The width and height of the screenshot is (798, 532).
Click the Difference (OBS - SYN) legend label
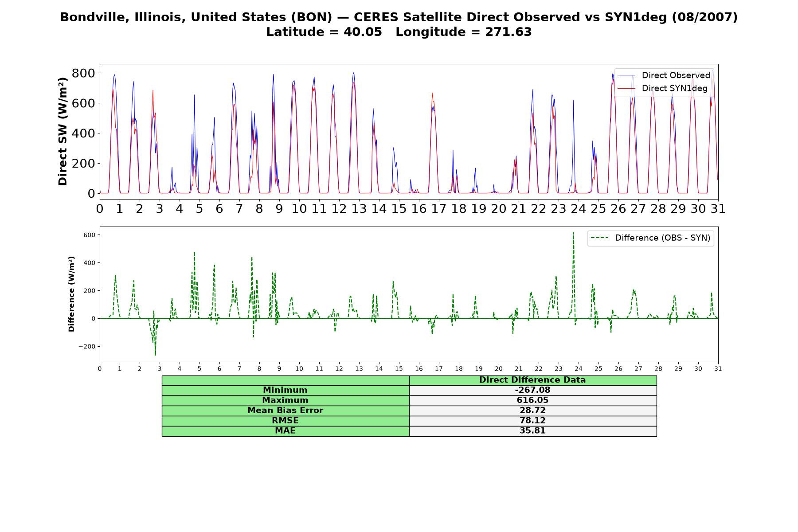pos(662,238)
